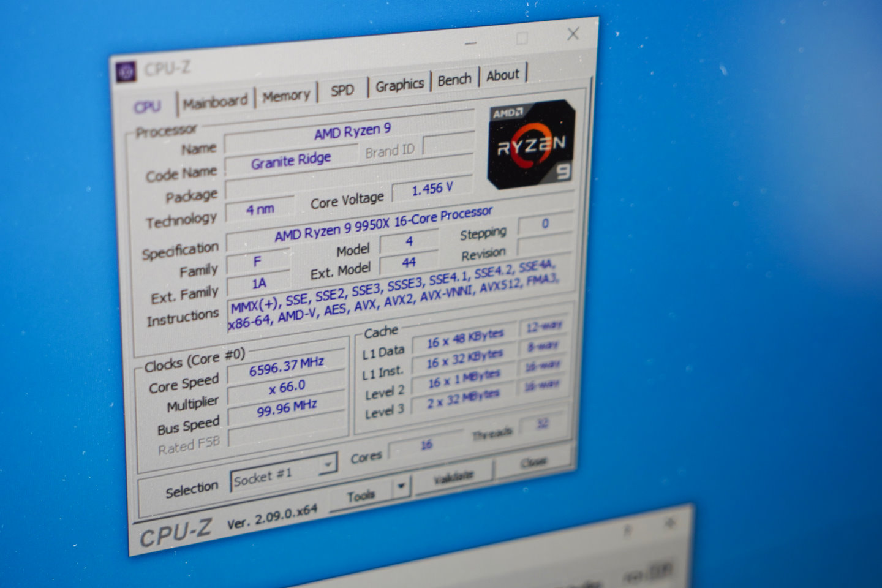Viewport: 882px width, 588px height.
Task: Click the Level 2 value 16 x 1 MBytes
Action: tap(464, 379)
